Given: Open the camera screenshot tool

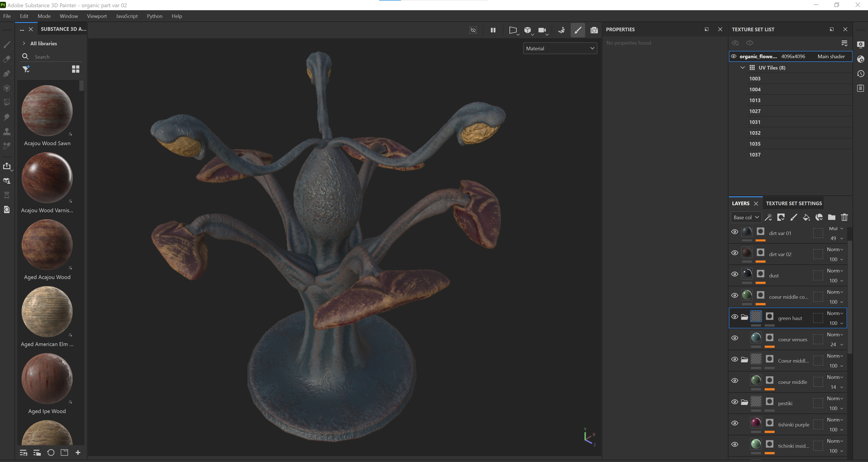Looking at the screenshot, I should point(594,30).
